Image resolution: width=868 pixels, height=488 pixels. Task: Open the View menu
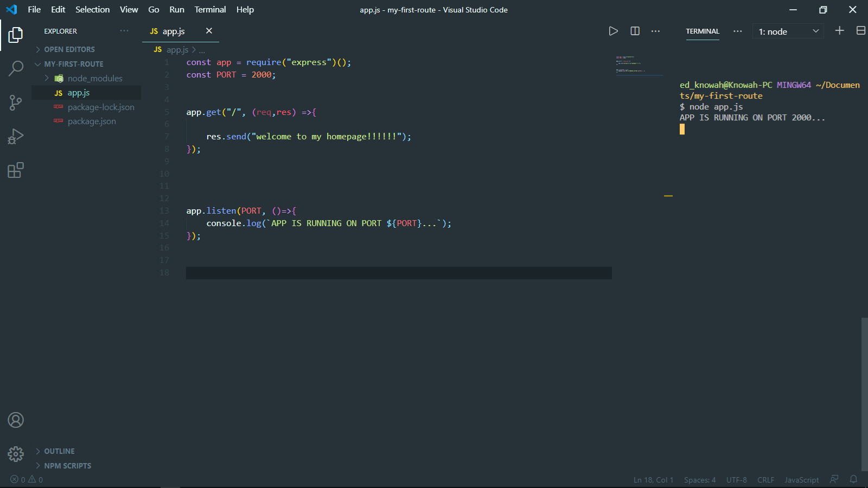click(x=129, y=10)
